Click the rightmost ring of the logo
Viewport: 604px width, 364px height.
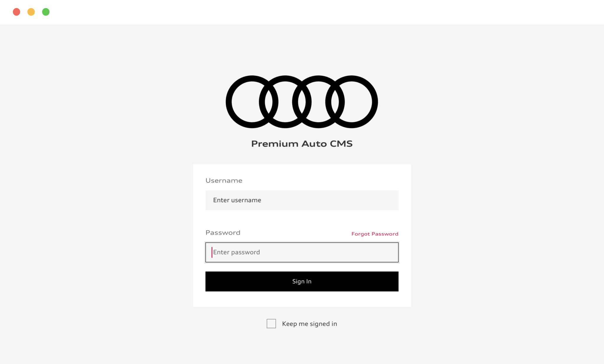click(351, 102)
